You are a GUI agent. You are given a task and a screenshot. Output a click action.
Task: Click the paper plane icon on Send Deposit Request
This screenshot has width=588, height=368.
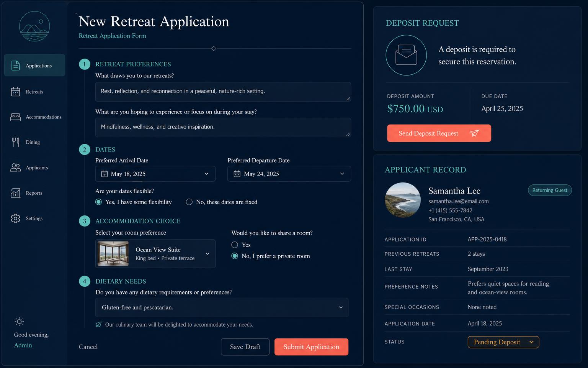point(474,133)
